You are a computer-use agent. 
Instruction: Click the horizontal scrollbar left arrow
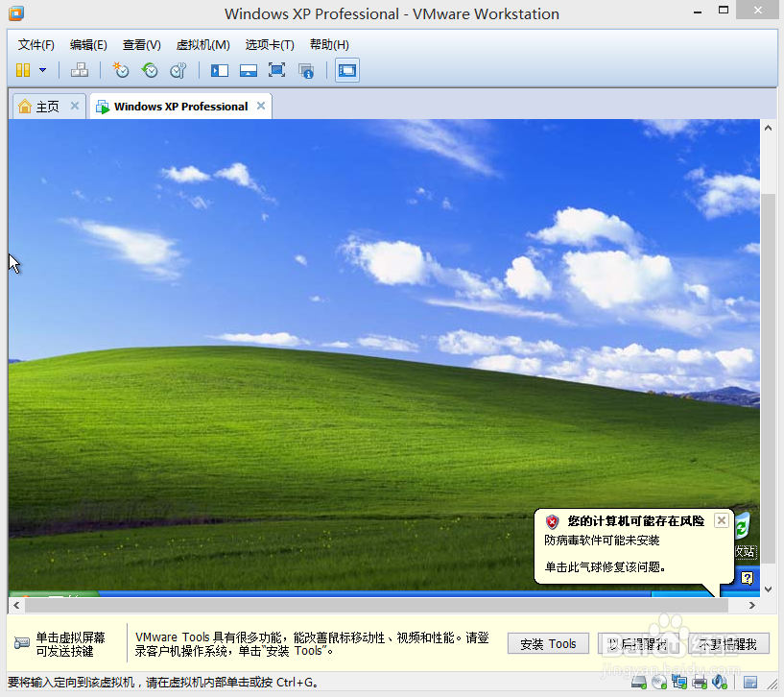pyautogui.click(x=16, y=606)
